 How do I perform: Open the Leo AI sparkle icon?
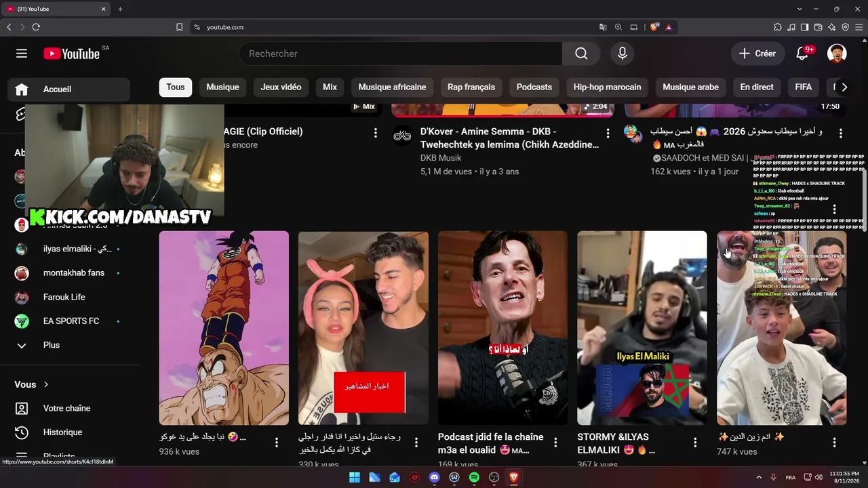coord(832,27)
